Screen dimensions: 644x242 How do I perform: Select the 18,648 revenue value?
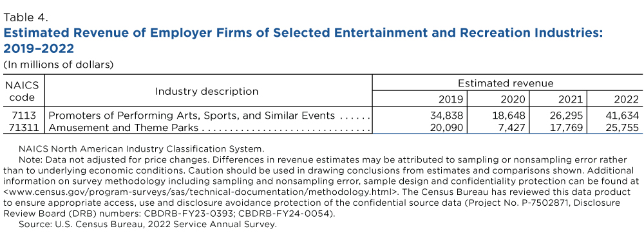click(509, 116)
